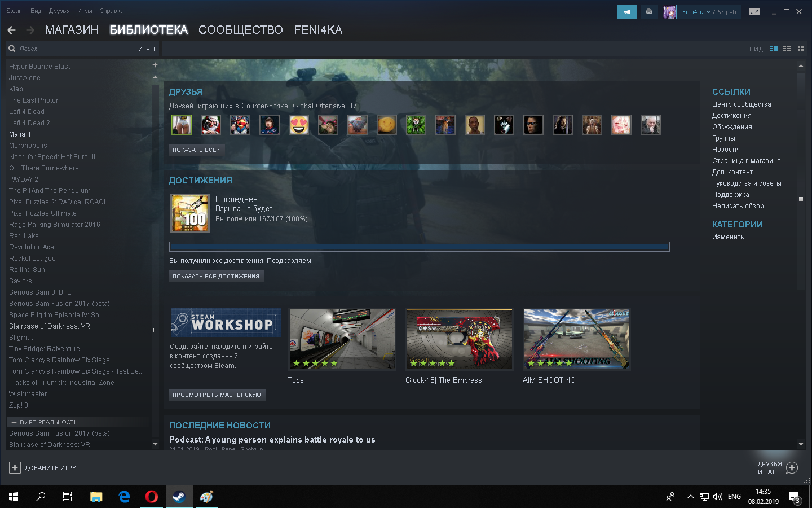This screenshot has height=508, width=812.
Task: Select Tom Clancy's Rainbow Six Siege
Action: point(59,360)
